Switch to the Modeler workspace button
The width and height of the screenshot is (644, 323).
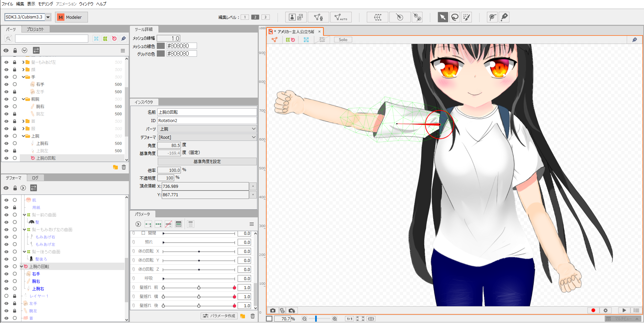tap(71, 17)
